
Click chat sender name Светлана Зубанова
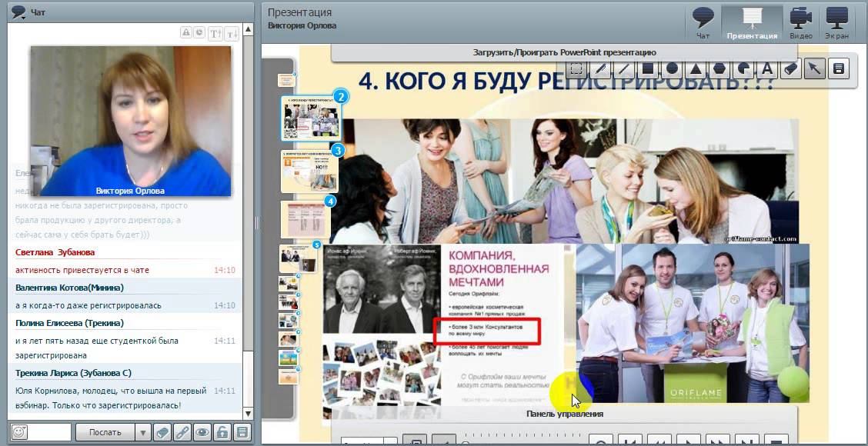[x=55, y=252]
